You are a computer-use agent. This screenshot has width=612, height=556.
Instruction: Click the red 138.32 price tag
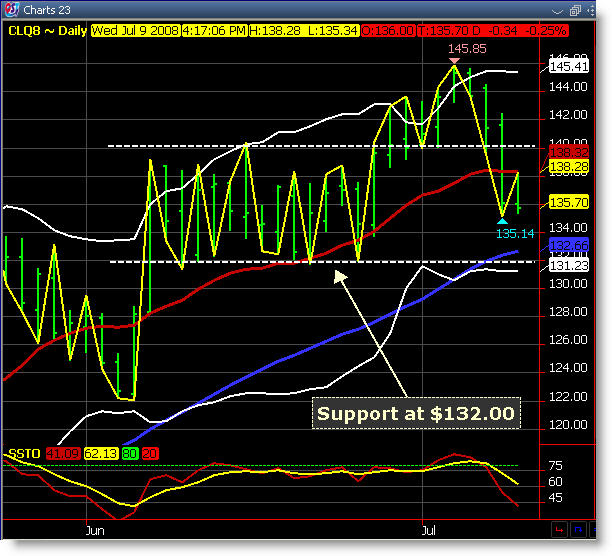coord(569,152)
